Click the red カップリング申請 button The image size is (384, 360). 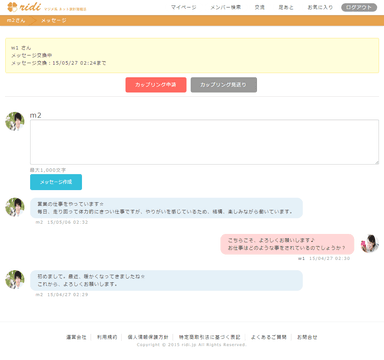tap(156, 85)
